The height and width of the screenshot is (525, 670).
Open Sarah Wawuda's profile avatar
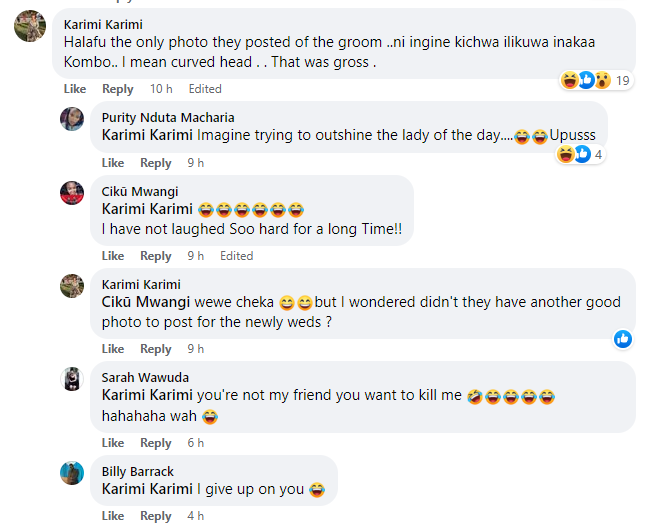pos(71,378)
